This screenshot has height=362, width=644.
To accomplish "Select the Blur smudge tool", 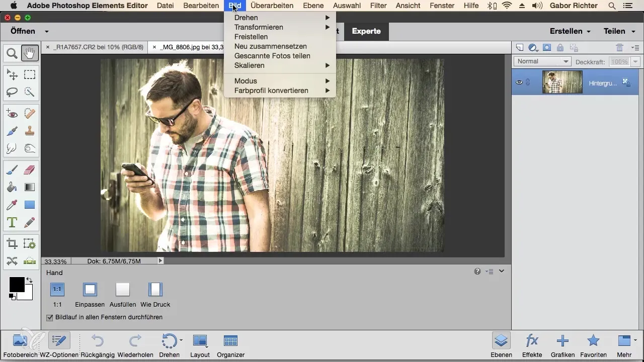I will coord(12,148).
